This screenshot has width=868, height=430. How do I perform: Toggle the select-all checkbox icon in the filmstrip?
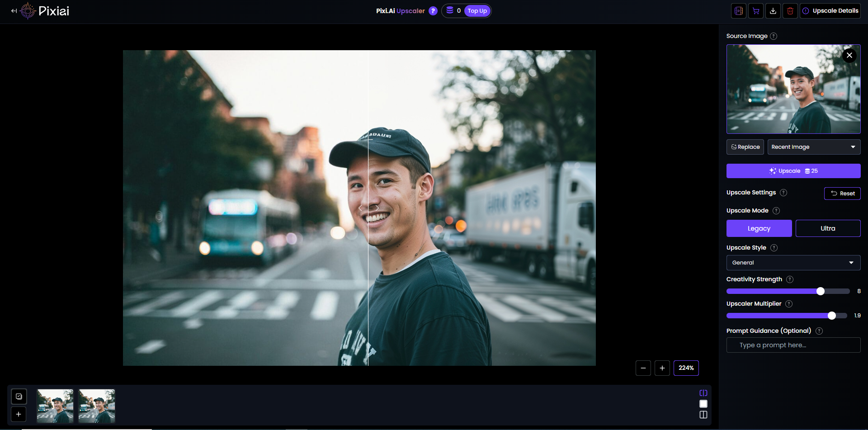[x=19, y=397]
